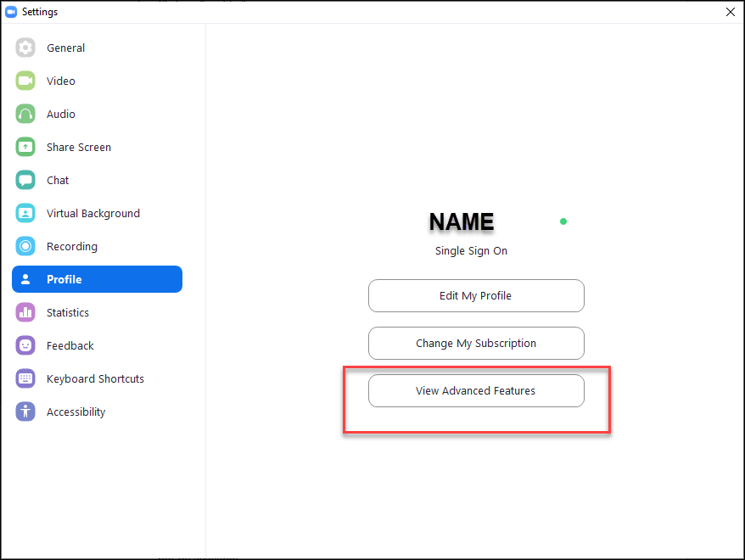Open Accessibility settings

click(x=97, y=412)
